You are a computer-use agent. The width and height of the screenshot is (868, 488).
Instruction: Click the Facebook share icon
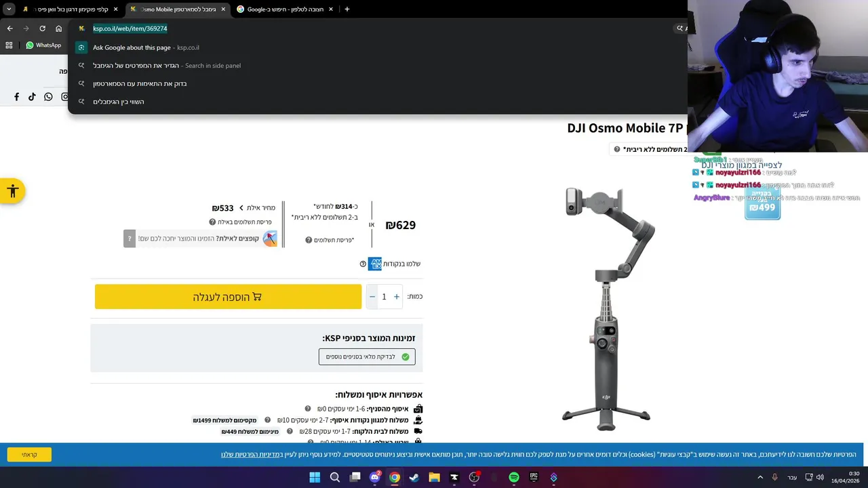point(17,97)
